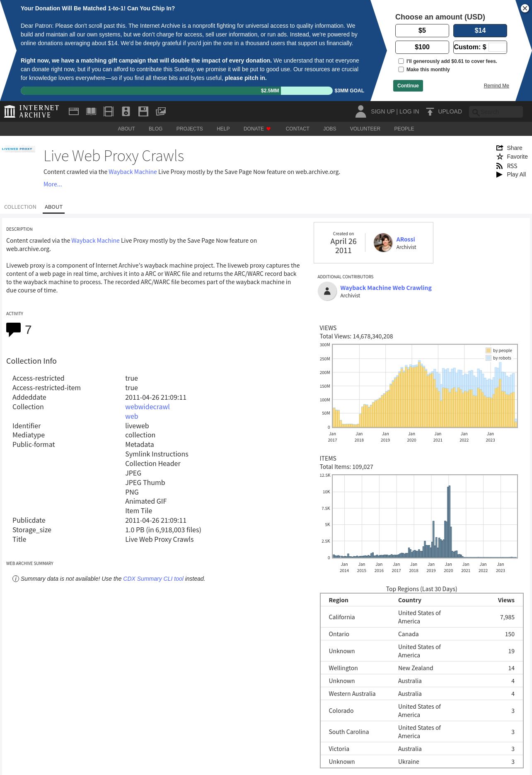Viewport: 532px width, 775px height.
Task: Click the info icon in Web Archive Summary
Action: coord(16,579)
